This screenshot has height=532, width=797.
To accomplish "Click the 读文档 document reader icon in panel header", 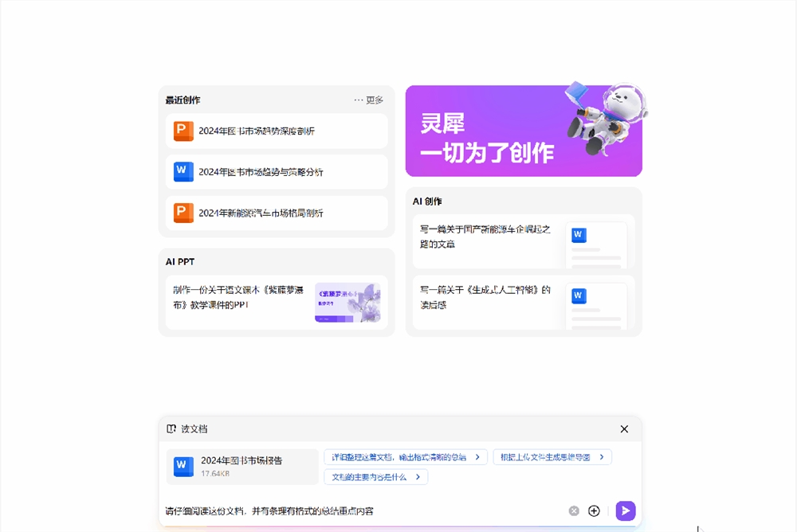I will pyautogui.click(x=171, y=428).
